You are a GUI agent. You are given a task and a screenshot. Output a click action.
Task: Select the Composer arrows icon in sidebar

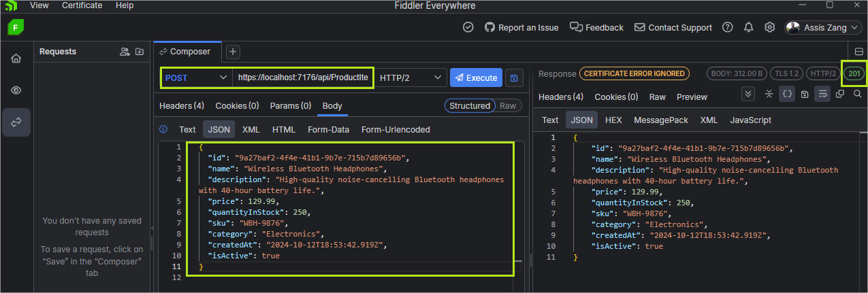pyautogui.click(x=16, y=122)
